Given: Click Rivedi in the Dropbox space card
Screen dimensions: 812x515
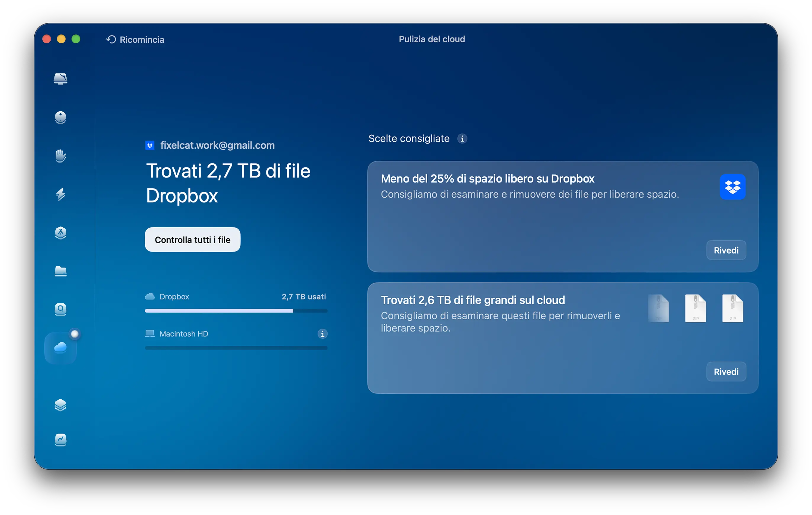Looking at the screenshot, I should coord(726,250).
